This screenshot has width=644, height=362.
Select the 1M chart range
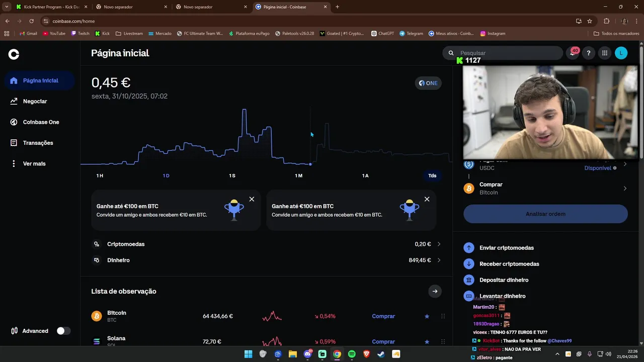tap(298, 175)
